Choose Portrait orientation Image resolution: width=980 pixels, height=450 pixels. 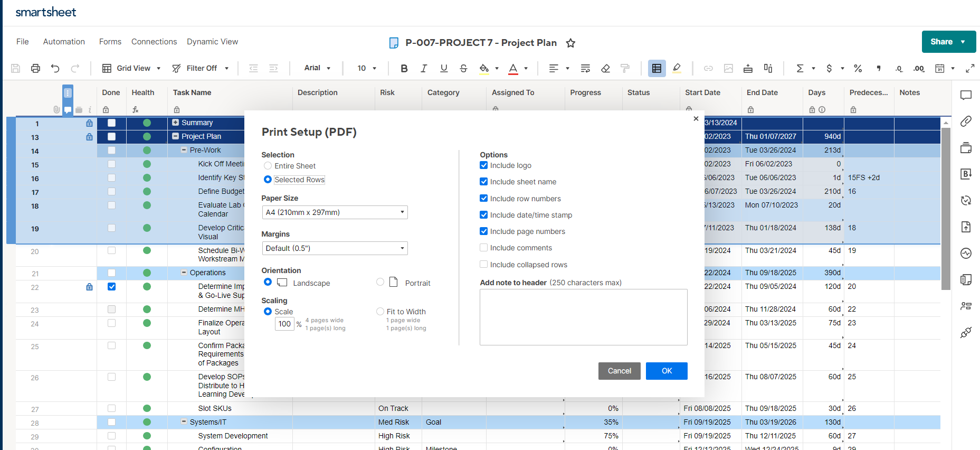(x=380, y=282)
